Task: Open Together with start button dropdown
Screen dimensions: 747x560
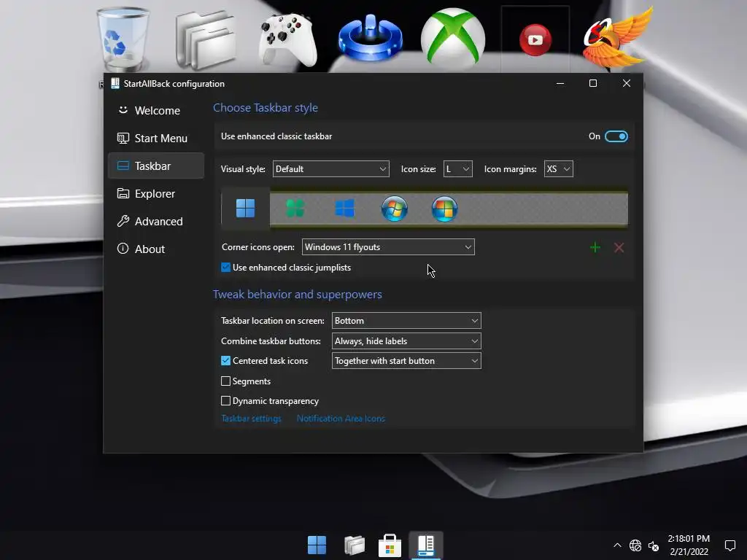Action: click(x=406, y=361)
